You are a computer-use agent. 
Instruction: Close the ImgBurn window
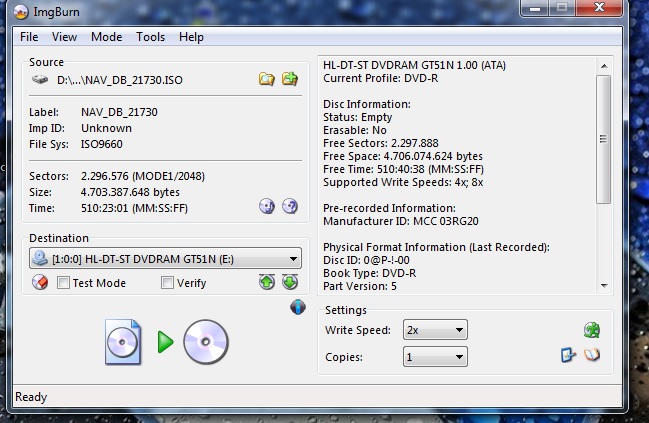pos(599,7)
